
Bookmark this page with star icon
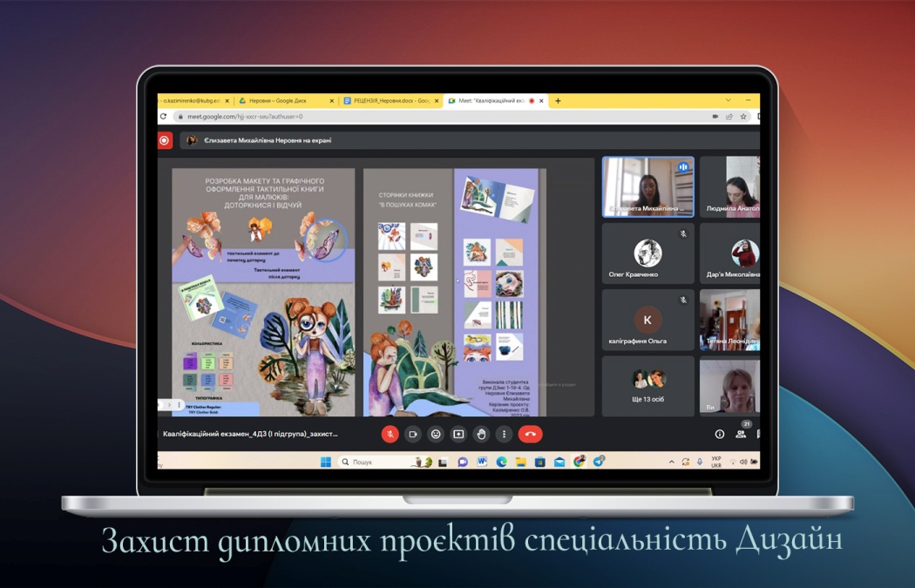[x=742, y=117]
